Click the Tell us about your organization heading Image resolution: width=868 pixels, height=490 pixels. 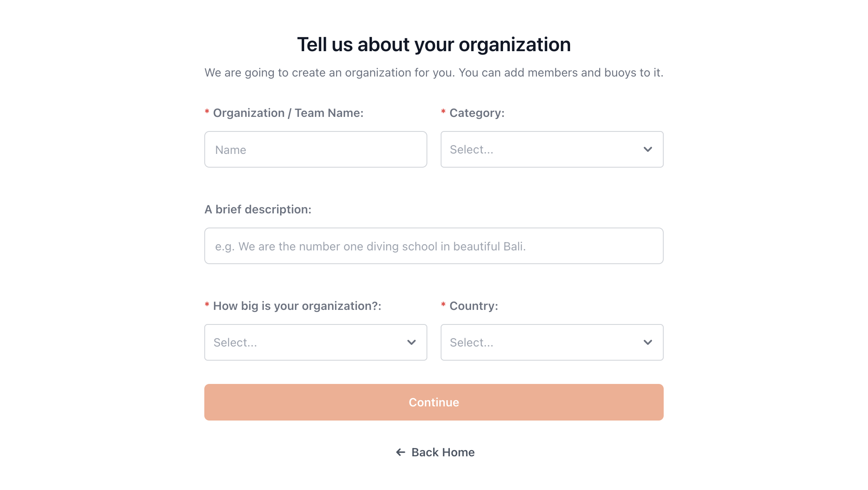point(434,45)
